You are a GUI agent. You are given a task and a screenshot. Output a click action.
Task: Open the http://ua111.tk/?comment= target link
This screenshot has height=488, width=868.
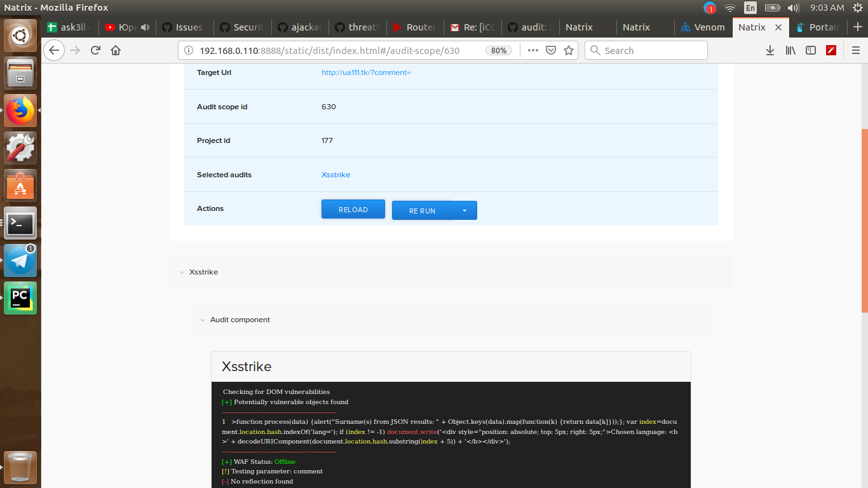tap(366, 72)
